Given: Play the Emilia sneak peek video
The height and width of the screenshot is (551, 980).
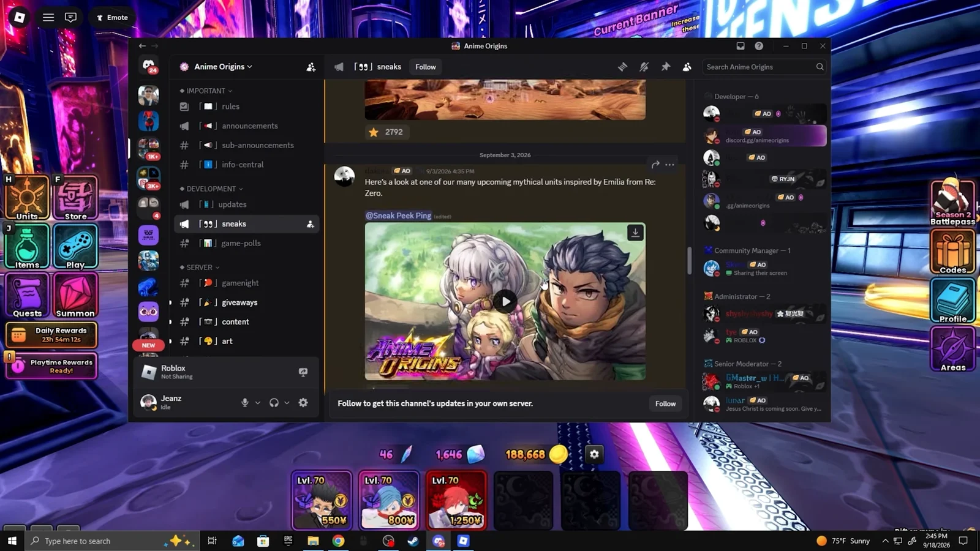Looking at the screenshot, I should coord(505,301).
